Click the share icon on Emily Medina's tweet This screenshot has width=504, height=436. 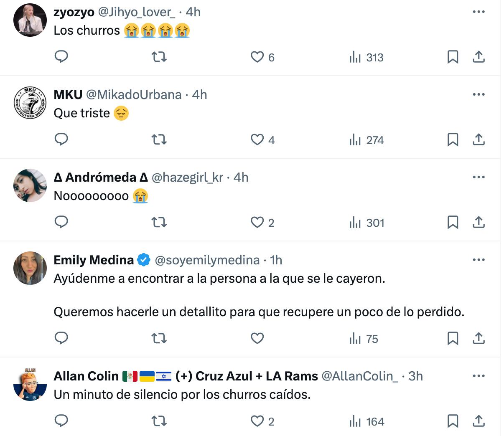click(479, 339)
